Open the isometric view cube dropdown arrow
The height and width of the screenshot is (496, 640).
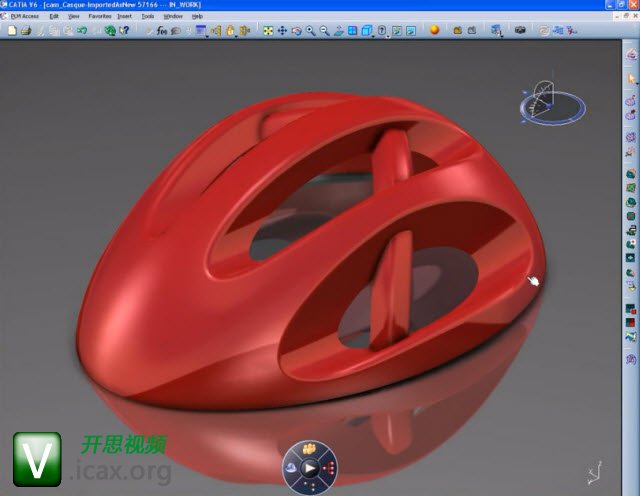[x=372, y=36]
